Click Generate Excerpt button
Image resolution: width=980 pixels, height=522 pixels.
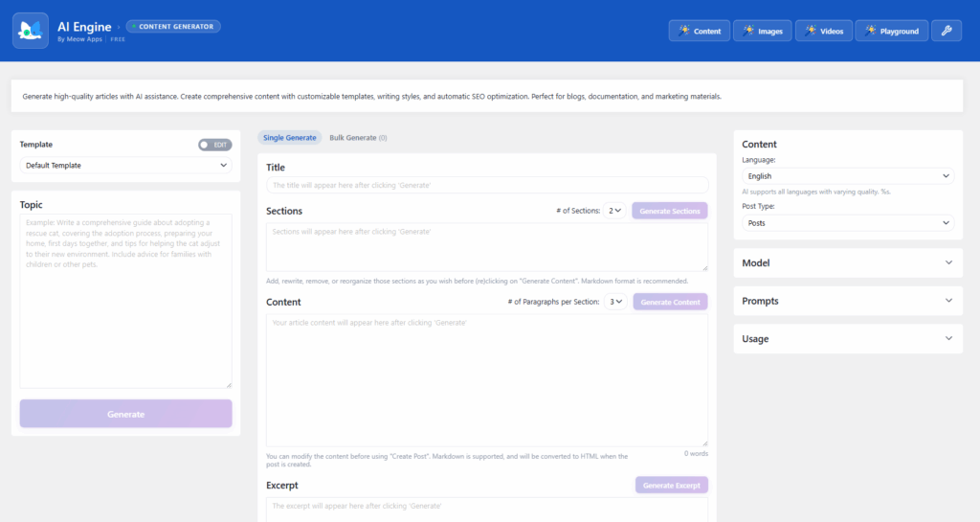[x=672, y=485]
